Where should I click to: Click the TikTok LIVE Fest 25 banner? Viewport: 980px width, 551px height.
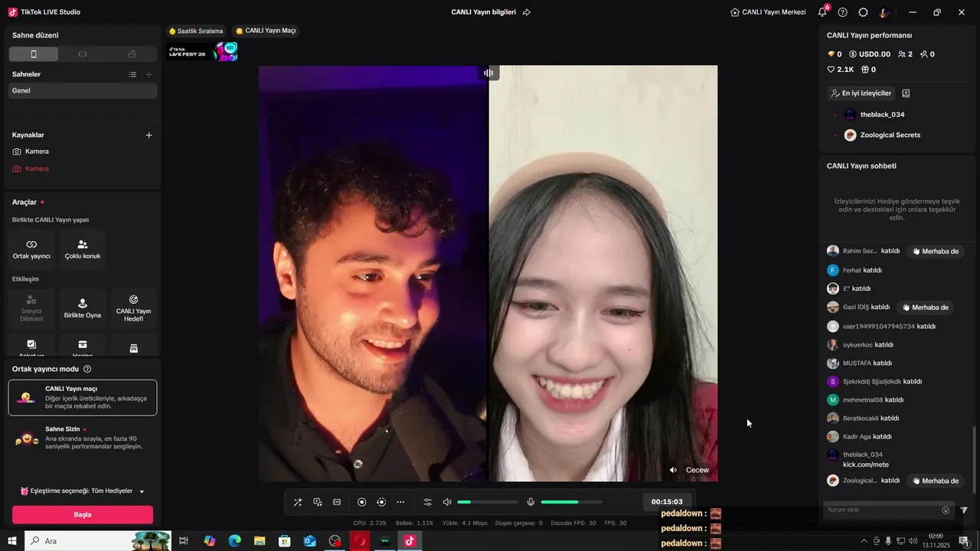click(203, 52)
